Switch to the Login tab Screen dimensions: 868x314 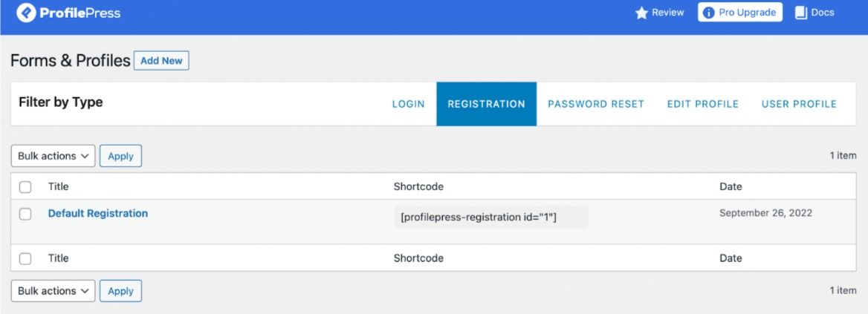pyautogui.click(x=408, y=104)
